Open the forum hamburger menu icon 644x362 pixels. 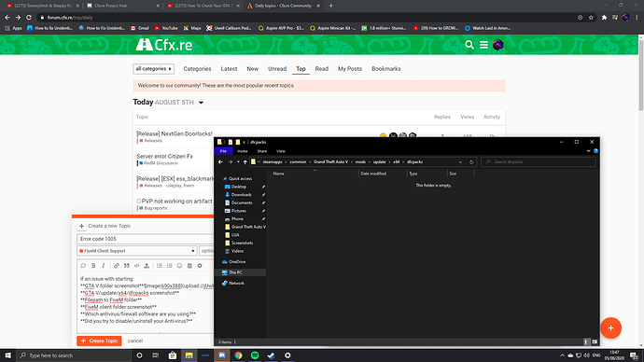[483, 45]
